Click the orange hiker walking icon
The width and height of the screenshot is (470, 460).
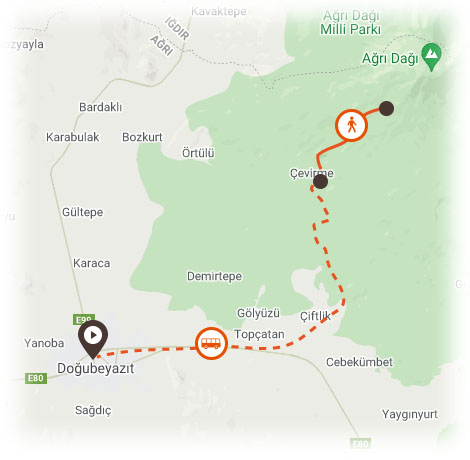pyautogui.click(x=351, y=125)
